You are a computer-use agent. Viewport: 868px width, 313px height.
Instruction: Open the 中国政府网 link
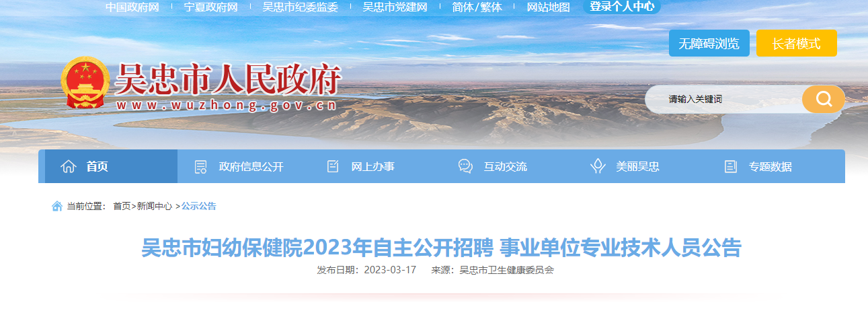pos(132,7)
